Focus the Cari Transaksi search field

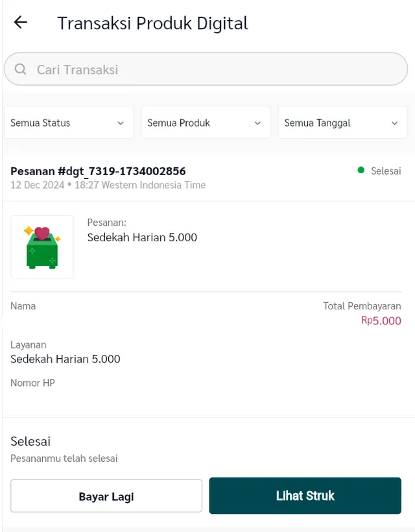[214, 69]
